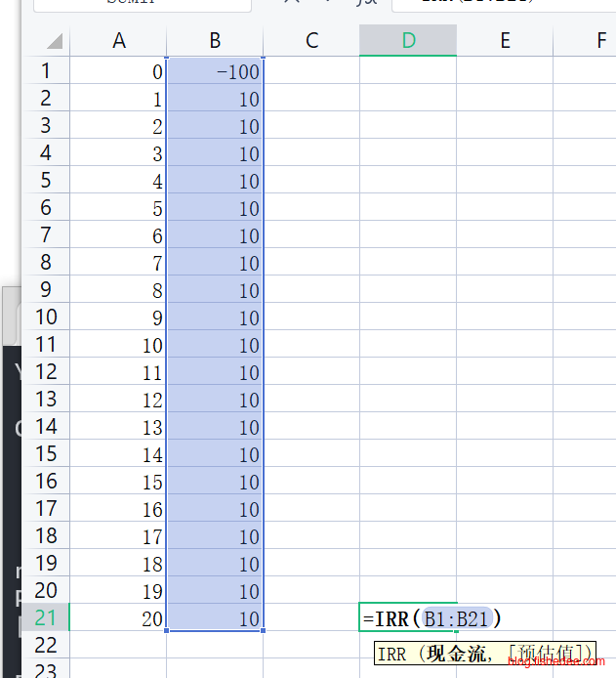The image size is (616, 678).
Task: Select column C header
Action: coord(311,40)
